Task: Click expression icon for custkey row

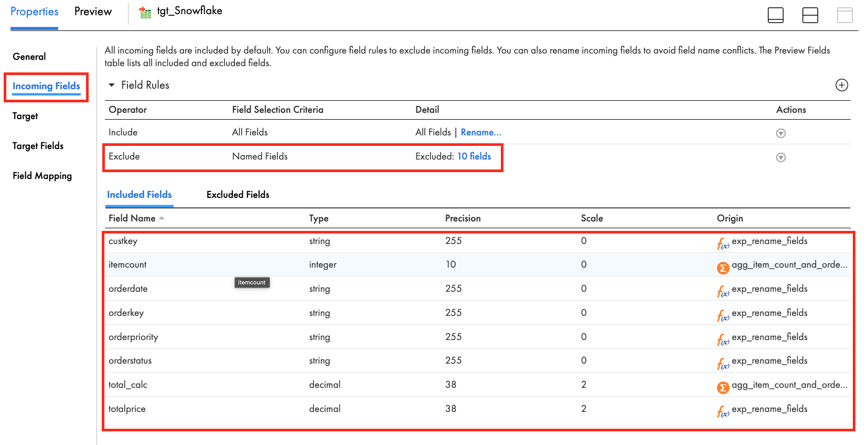Action: point(723,243)
